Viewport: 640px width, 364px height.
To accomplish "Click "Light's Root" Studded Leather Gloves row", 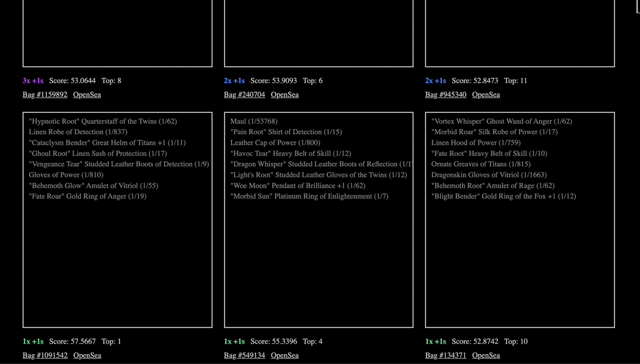I will (319, 174).
